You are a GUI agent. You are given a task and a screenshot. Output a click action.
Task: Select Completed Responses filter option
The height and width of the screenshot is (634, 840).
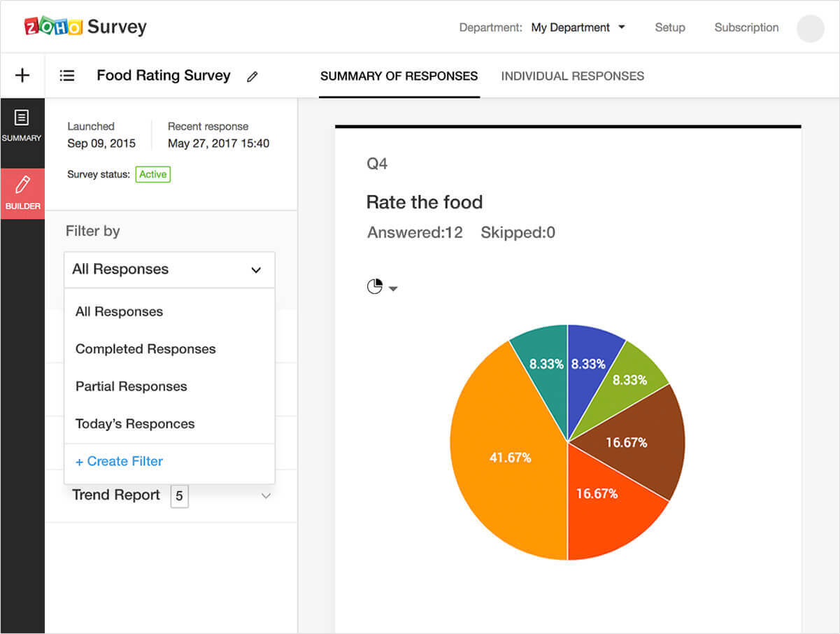click(x=145, y=348)
